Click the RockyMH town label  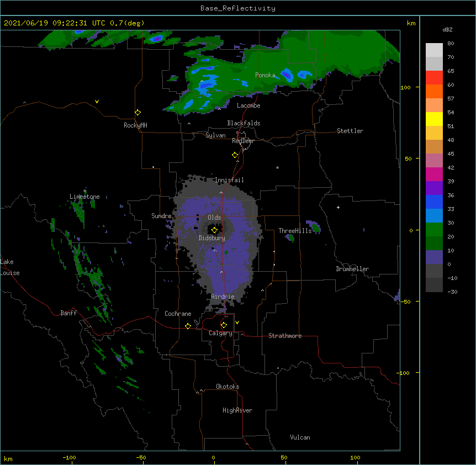click(x=135, y=125)
